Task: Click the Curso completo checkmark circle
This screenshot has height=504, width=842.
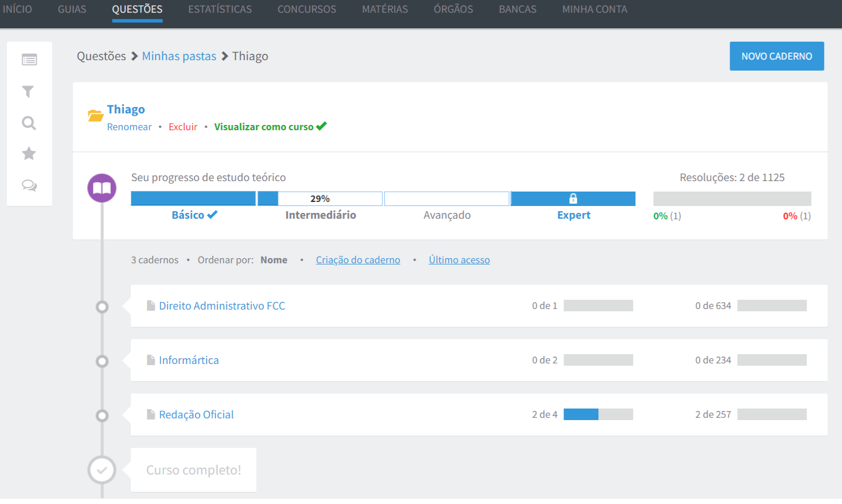Action: [x=102, y=470]
